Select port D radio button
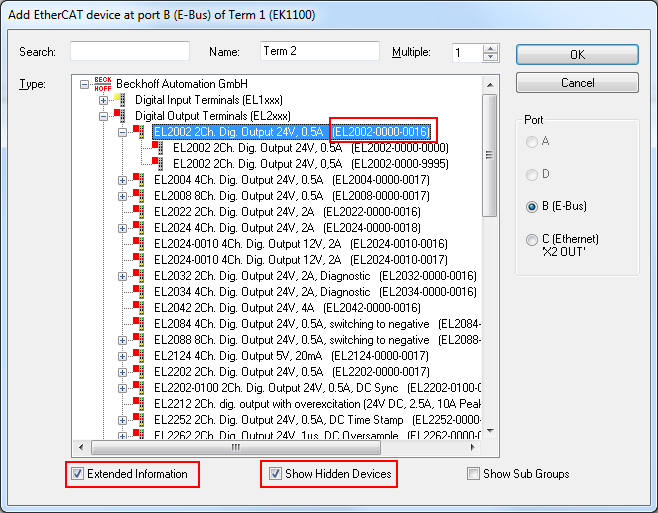This screenshot has height=513, width=658. pos(532,174)
